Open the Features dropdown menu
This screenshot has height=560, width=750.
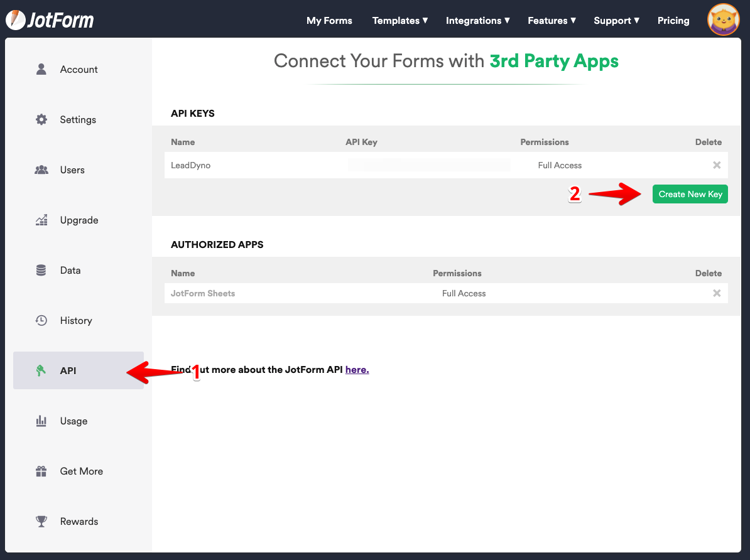tap(552, 21)
